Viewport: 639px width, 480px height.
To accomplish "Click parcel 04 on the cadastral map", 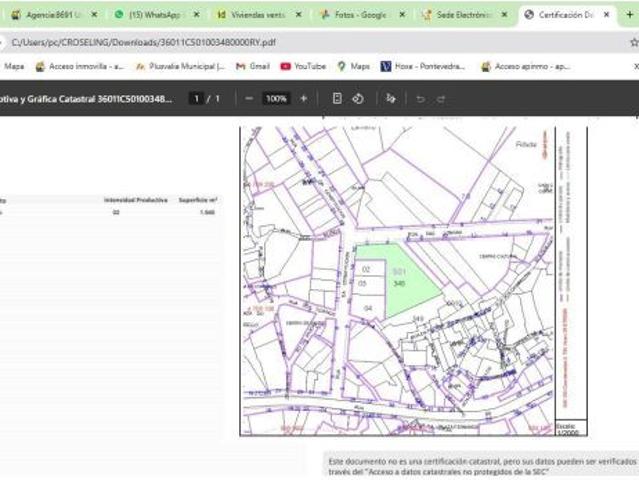I will tap(368, 308).
